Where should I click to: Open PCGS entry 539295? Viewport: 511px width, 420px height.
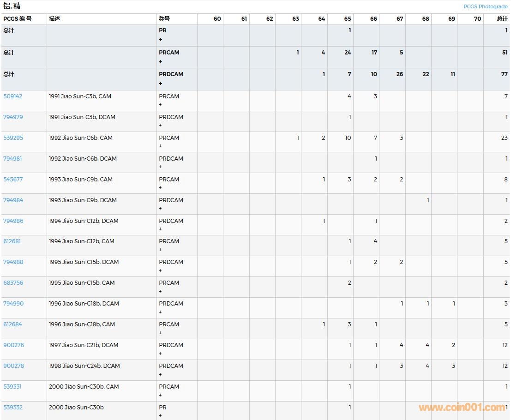click(x=13, y=138)
